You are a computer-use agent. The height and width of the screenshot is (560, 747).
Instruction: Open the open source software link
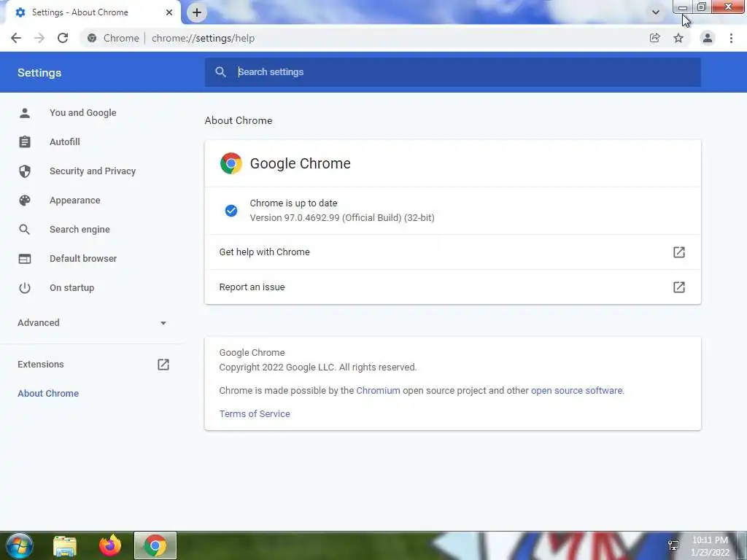point(576,391)
